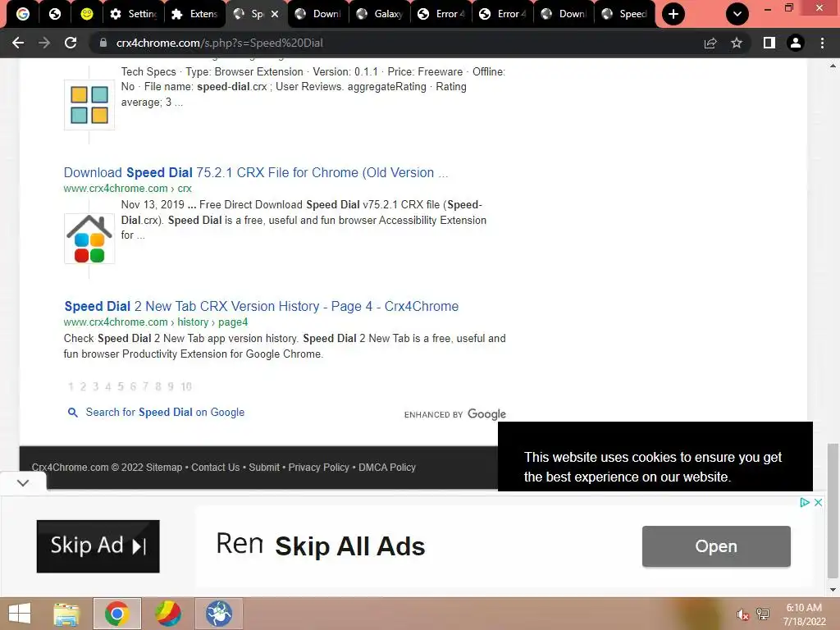Open the Submit footer link
This screenshot has height=630, width=840.
pos(264,467)
